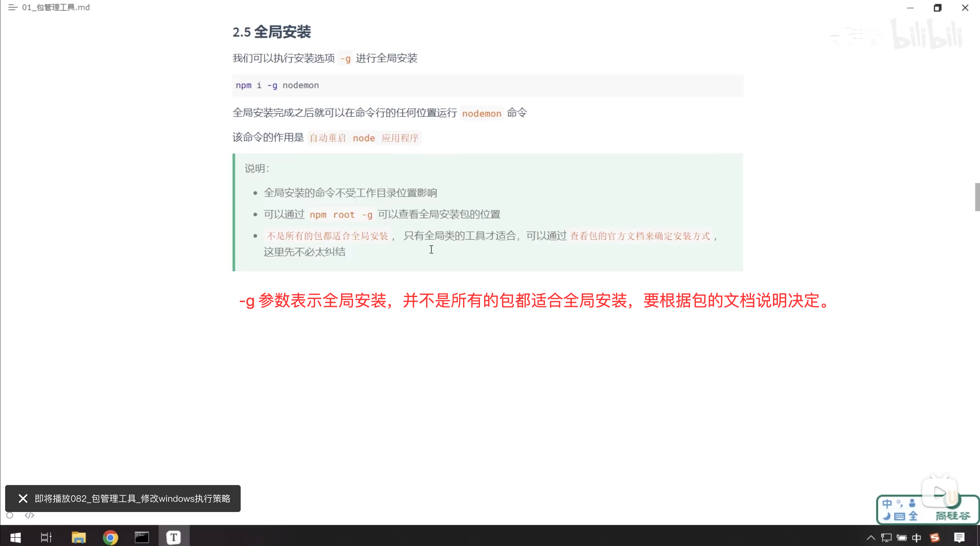
Task: Select the Typora app on taskbar
Action: [x=174, y=537]
